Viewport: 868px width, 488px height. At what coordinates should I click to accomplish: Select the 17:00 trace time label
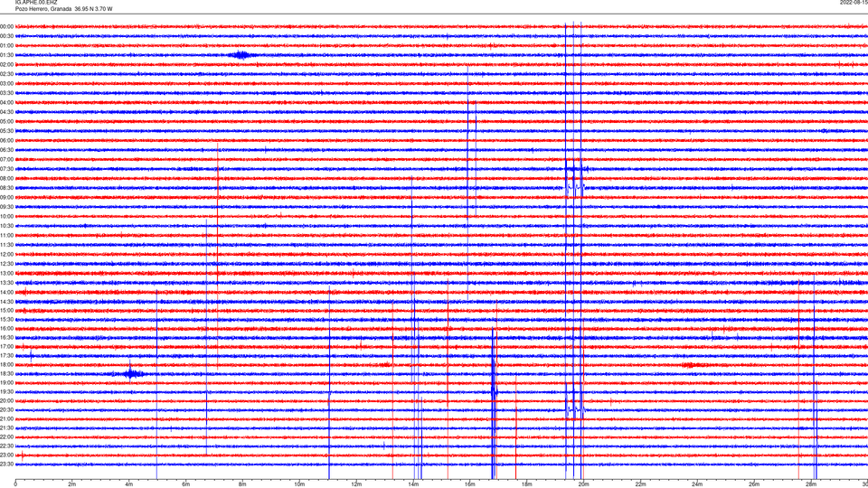pos(7,347)
